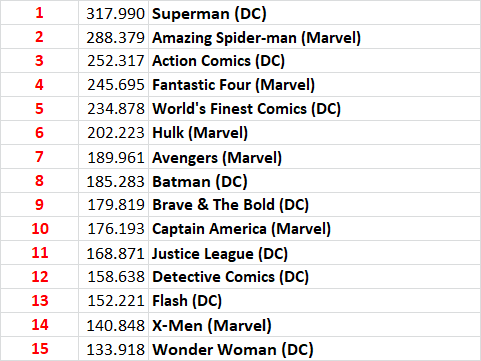Screen dimensions: 481x361
Task: Click the value 317.990 cell
Action: [x=113, y=13]
